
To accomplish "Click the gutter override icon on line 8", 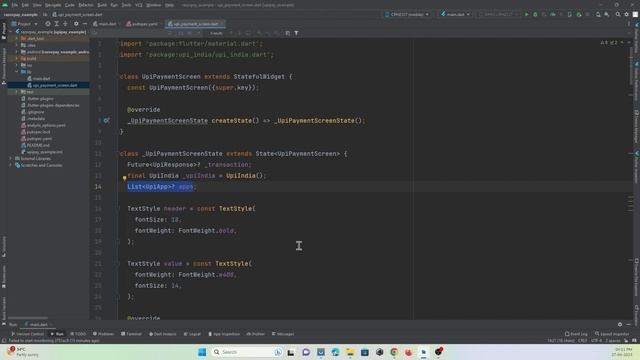I will click(x=106, y=120).
